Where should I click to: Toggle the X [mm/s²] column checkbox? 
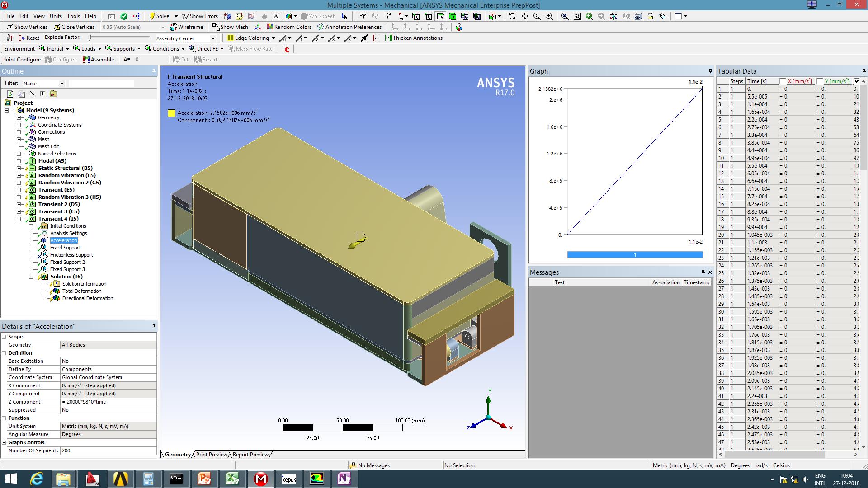click(x=783, y=81)
